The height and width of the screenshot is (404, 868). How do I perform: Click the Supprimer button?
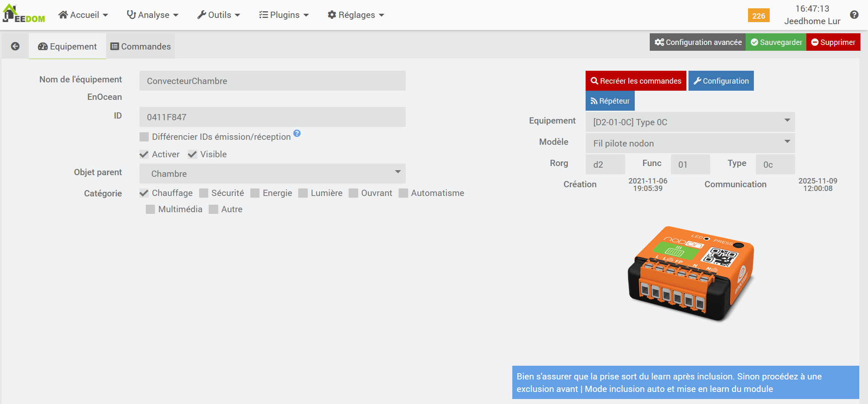833,42
